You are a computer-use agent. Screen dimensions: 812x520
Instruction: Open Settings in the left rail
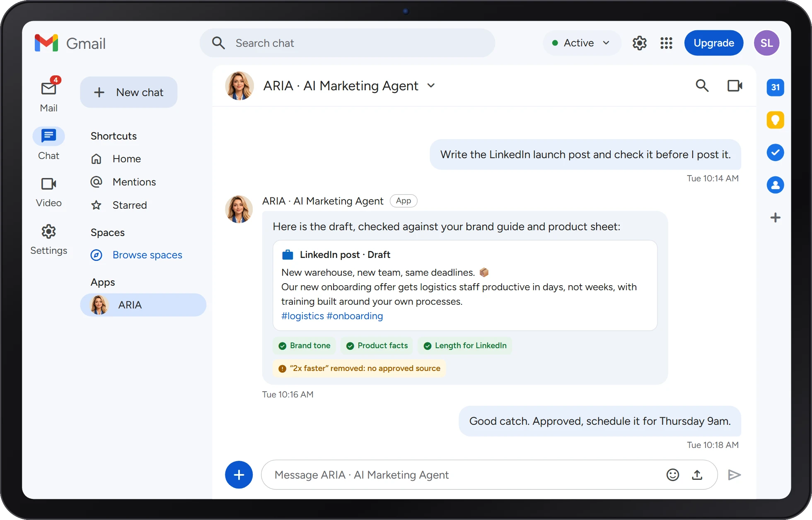pyautogui.click(x=48, y=240)
